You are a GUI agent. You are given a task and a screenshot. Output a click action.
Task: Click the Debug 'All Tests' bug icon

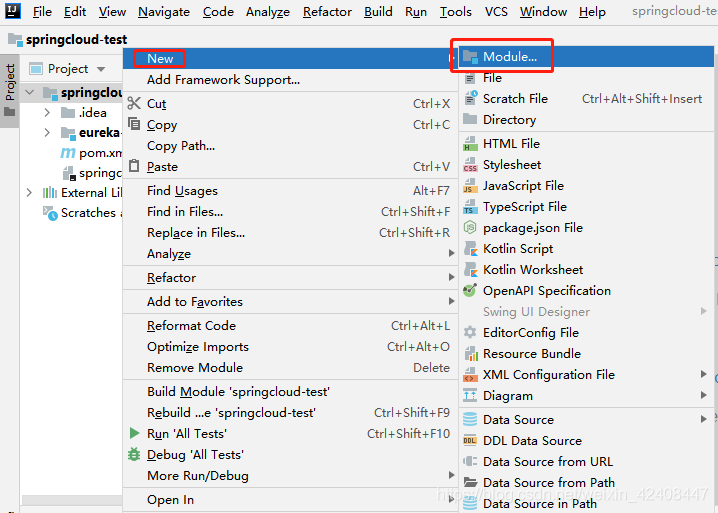[135, 455]
